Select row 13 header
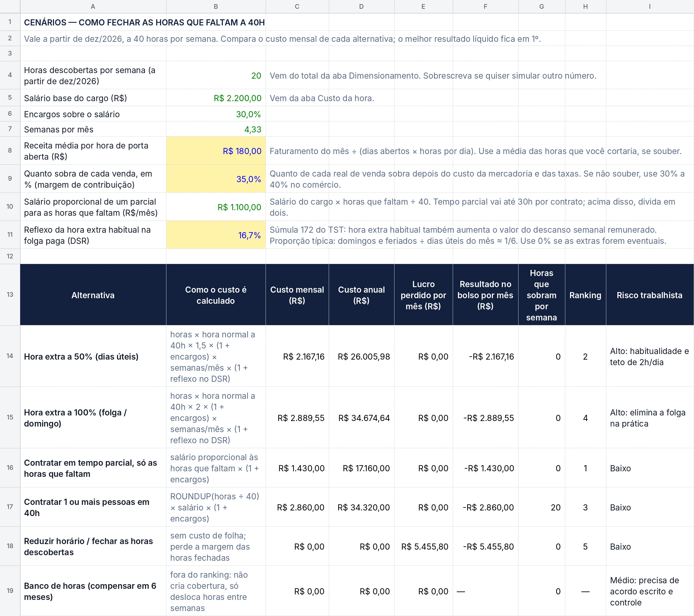The image size is (694, 616). point(10,295)
